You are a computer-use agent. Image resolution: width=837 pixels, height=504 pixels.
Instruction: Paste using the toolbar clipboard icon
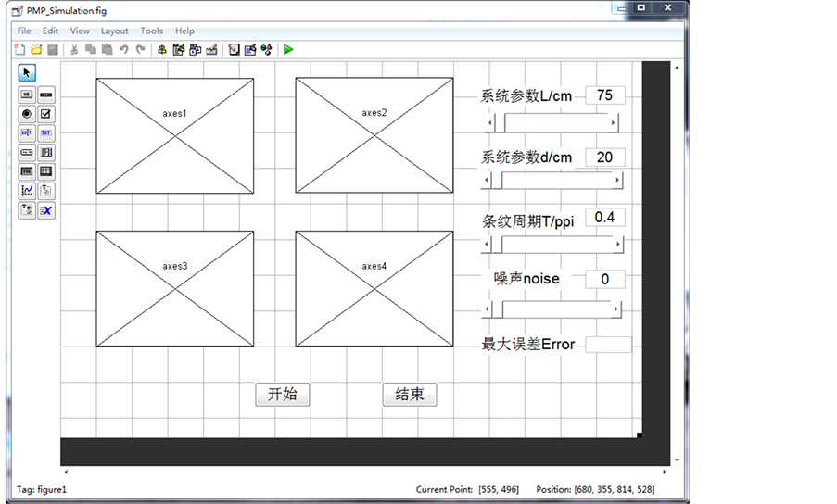[108, 50]
